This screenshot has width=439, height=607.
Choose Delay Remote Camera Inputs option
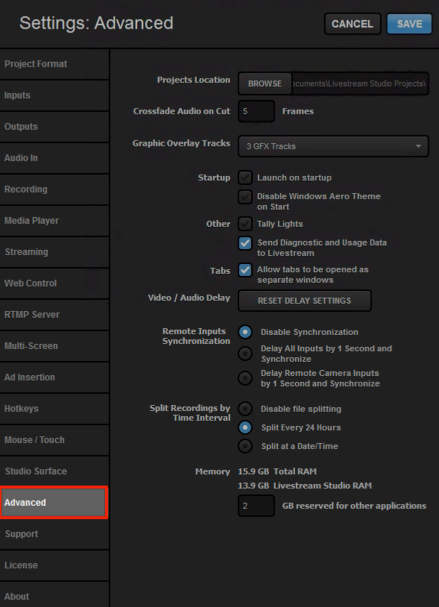click(x=245, y=378)
